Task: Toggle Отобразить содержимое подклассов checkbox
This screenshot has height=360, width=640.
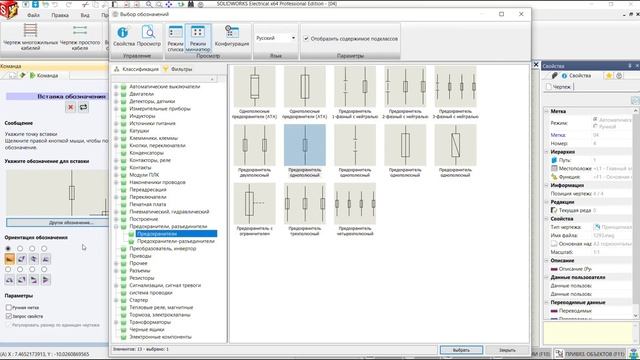Action: coord(306,38)
